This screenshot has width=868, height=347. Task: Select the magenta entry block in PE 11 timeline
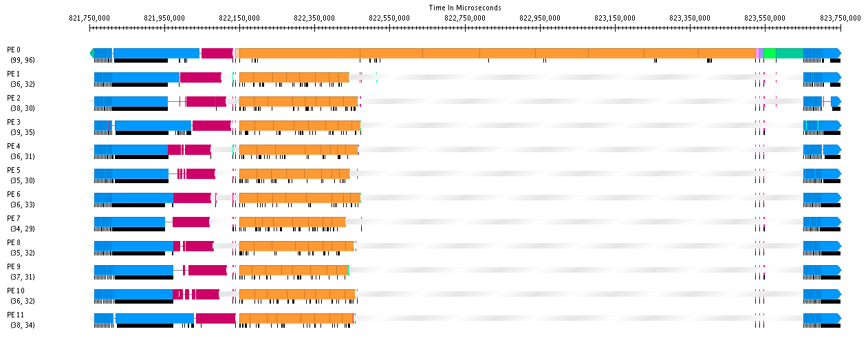tap(215, 318)
